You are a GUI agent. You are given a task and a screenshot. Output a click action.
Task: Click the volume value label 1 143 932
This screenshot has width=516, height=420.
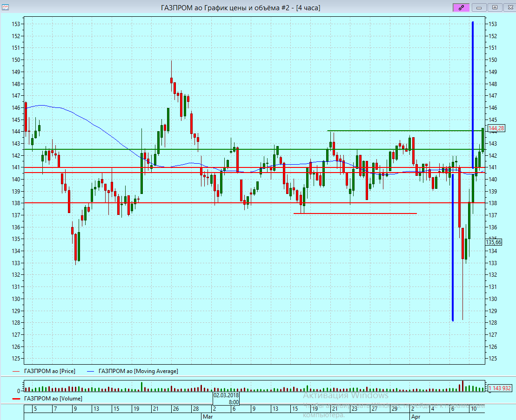pos(500,388)
